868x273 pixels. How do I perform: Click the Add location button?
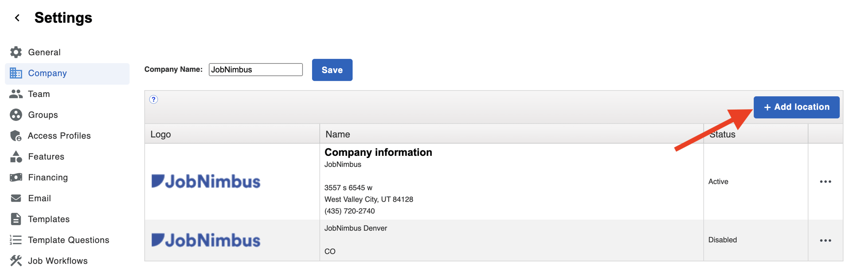coord(796,107)
